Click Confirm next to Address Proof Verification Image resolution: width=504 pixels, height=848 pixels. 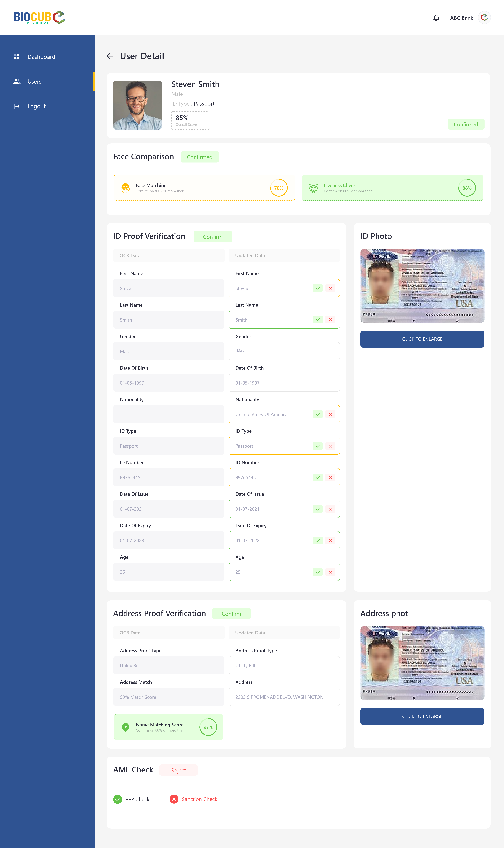pos(231,614)
